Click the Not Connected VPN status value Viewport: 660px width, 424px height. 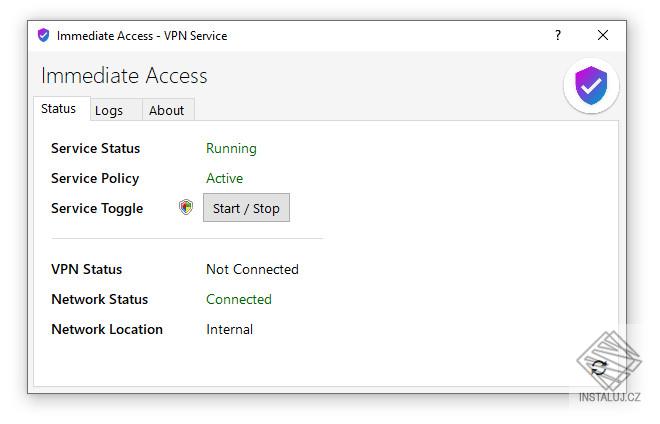tap(252, 269)
